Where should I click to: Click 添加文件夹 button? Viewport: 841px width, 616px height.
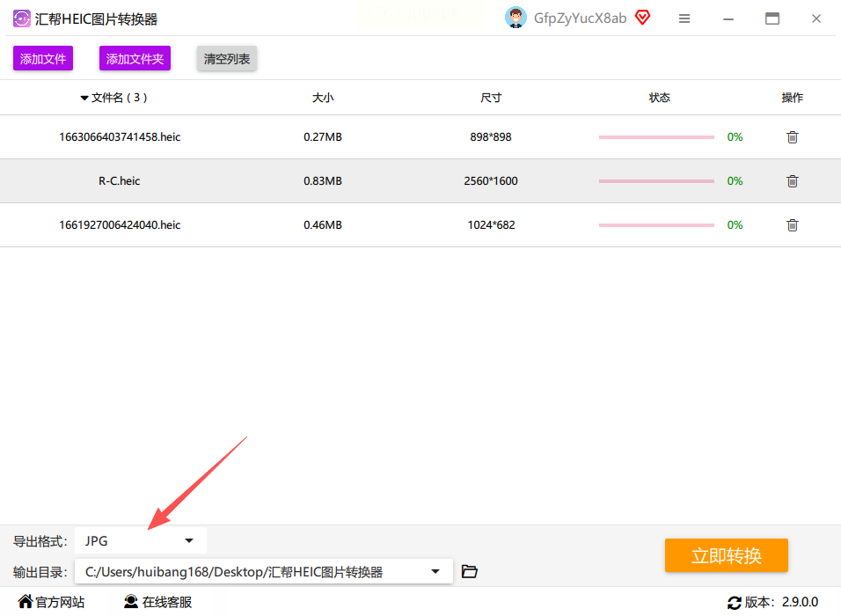(135, 58)
